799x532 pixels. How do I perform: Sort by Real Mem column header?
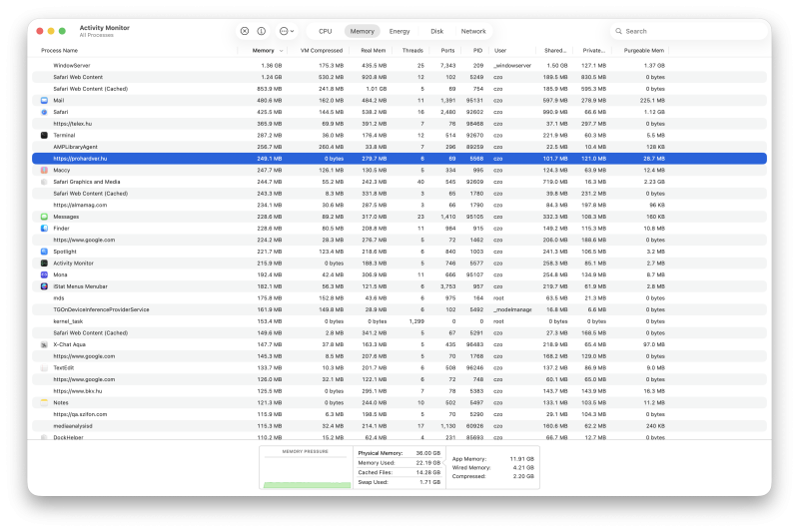373,50
